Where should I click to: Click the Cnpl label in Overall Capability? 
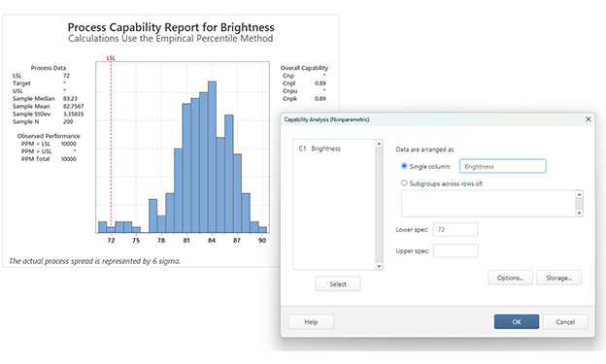tap(288, 83)
